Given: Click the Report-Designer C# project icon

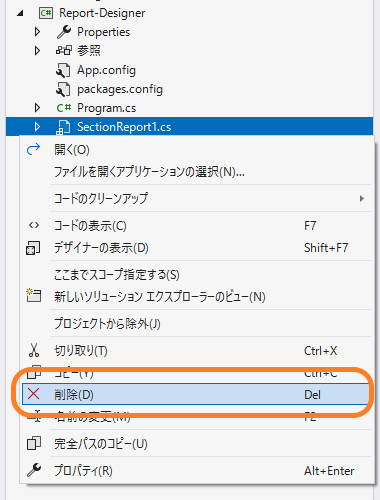Looking at the screenshot, I should pos(46,13).
